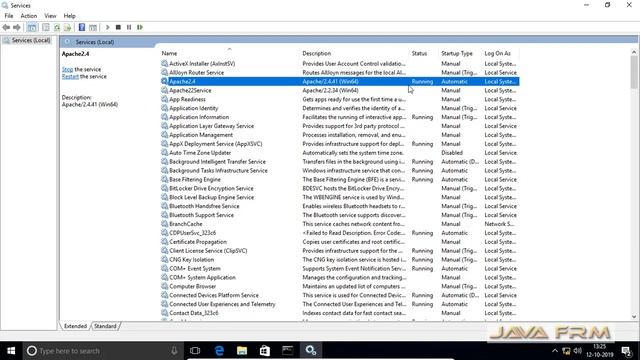The height and width of the screenshot is (360, 640).
Task: Switch to the Standard tab
Action: tap(105, 326)
